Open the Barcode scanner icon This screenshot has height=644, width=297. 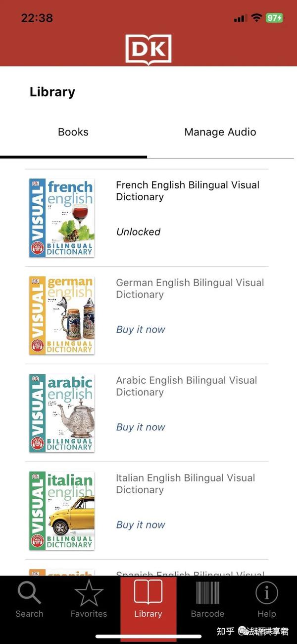[207, 593]
